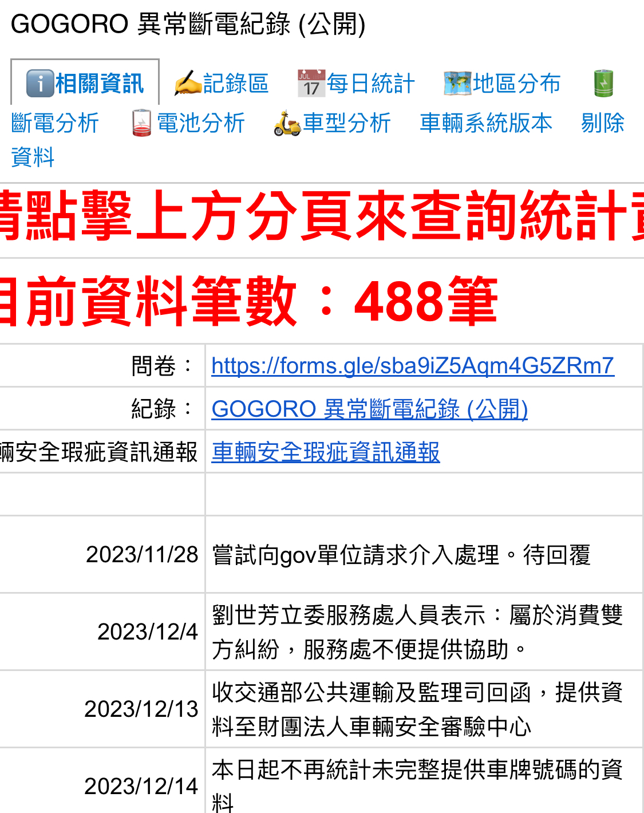The image size is (644, 813).
Task: Open the 斷電分析 tab
Action: point(55,123)
